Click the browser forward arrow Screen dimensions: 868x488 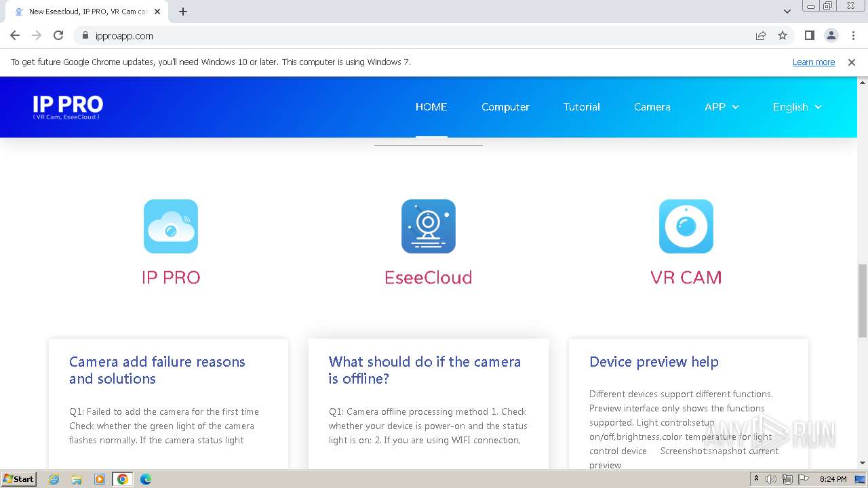tap(37, 36)
